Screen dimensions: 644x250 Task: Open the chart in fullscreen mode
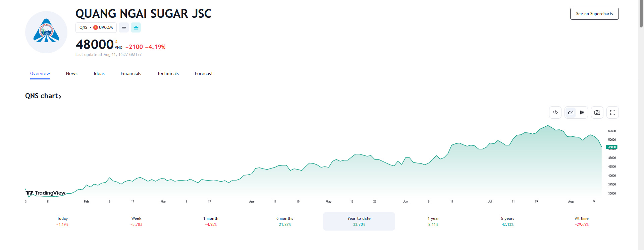click(612, 113)
